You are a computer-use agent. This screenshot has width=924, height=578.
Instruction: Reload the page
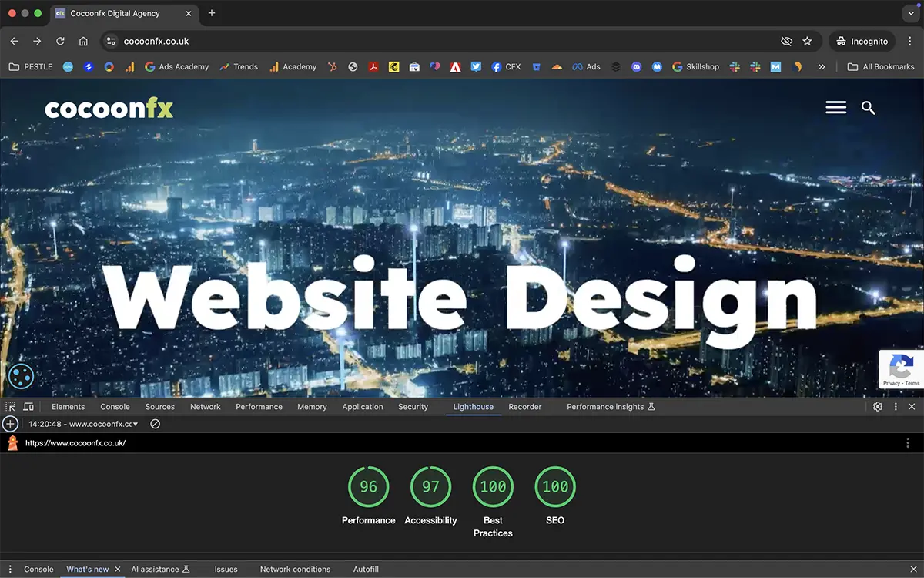click(60, 42)
